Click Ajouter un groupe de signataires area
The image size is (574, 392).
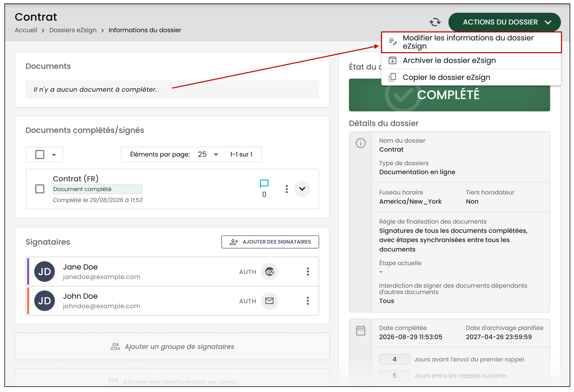click(x=172, y=347)
